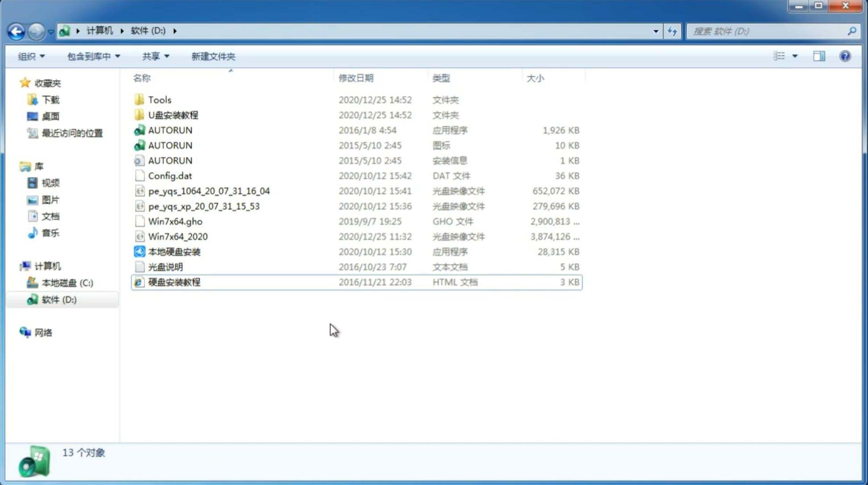
Task: Expand 共享 dropdown menu
Action: click(156, 56)
